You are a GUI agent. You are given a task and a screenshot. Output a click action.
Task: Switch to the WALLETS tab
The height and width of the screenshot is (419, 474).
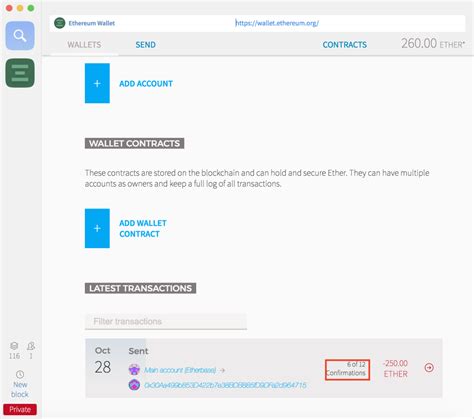click(84, 45)
